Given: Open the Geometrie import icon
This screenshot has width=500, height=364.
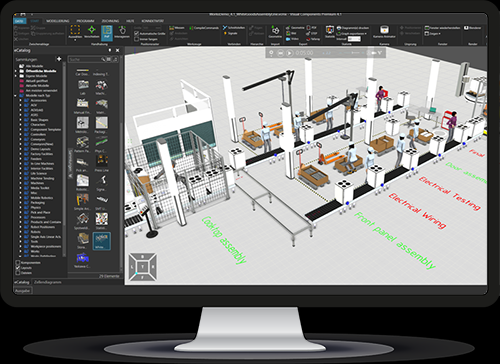Looking at the screenshot, I should point(275,31).
